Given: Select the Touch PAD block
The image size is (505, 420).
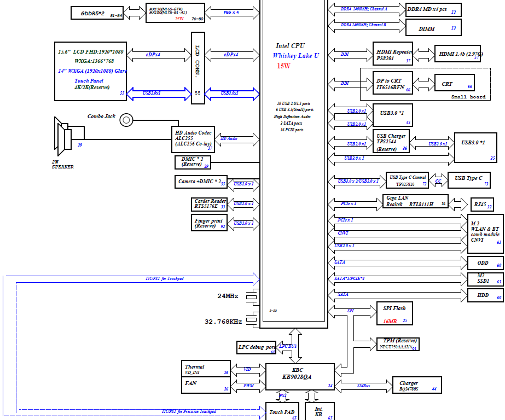Looking at the screenshot, I should [x=282, y=411].
